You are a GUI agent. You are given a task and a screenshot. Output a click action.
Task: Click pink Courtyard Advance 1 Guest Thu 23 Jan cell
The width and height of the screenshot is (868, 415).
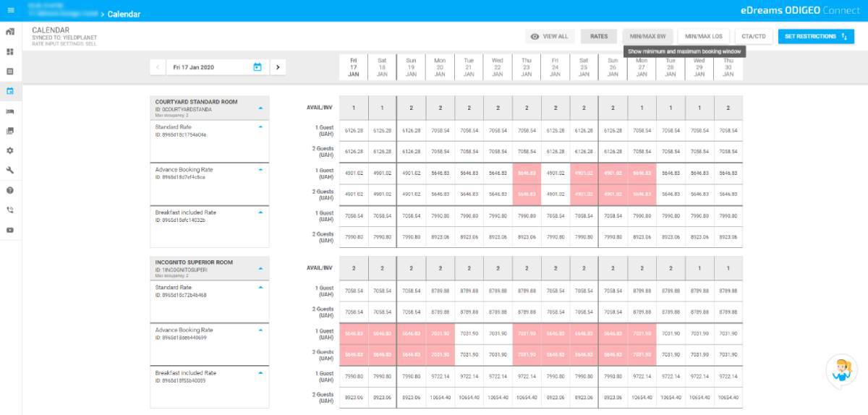(527, 174)
